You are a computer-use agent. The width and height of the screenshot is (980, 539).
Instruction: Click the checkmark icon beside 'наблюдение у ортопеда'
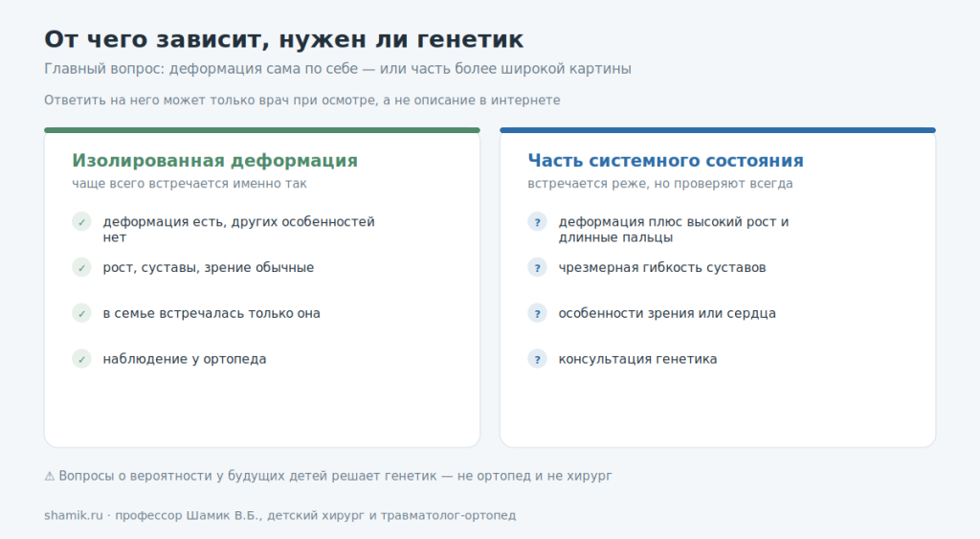coord(81,359)
